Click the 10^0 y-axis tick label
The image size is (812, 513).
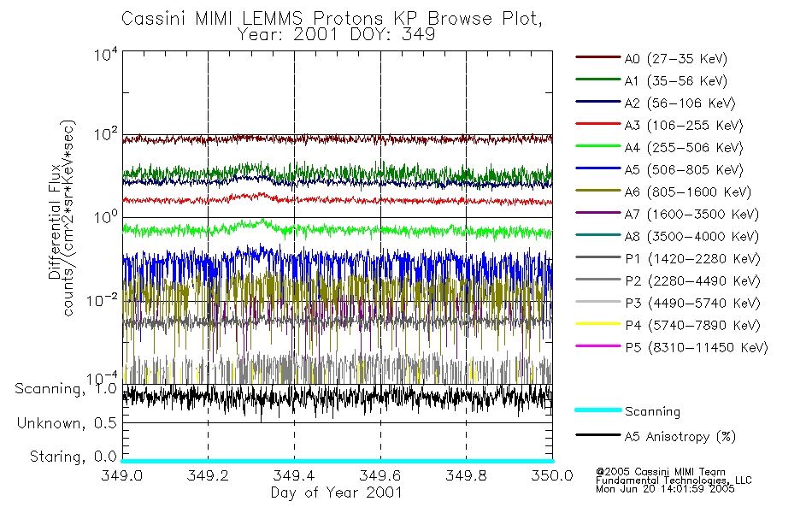pos(106,216)
